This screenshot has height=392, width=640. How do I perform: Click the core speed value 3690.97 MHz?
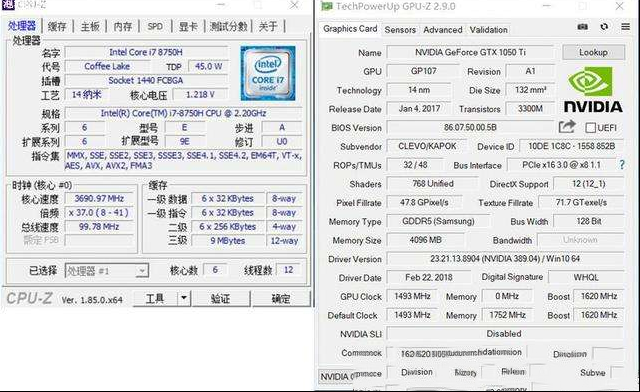(x=99, y=198)
